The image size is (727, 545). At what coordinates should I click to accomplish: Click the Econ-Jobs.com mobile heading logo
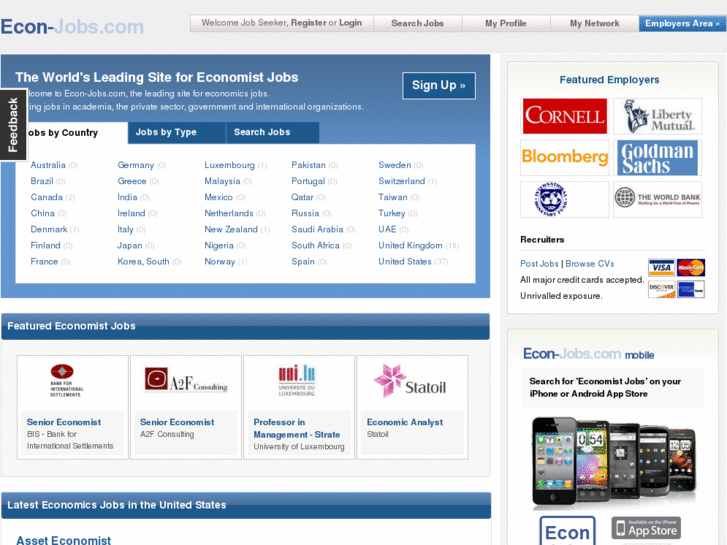coord(588,354)
